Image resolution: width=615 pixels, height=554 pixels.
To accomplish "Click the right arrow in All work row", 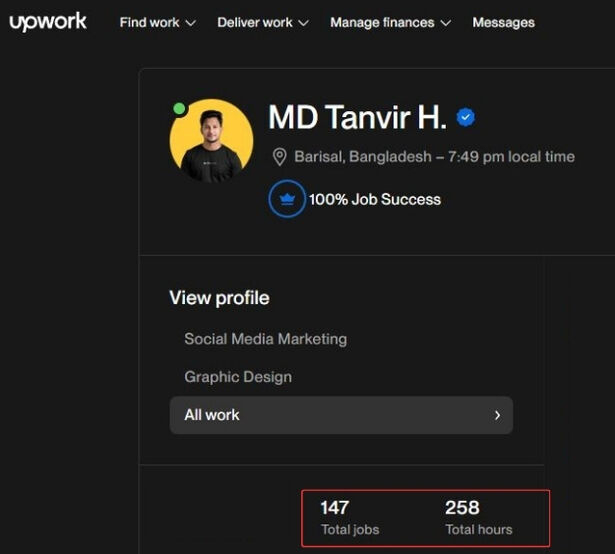I will pos(497,415).
